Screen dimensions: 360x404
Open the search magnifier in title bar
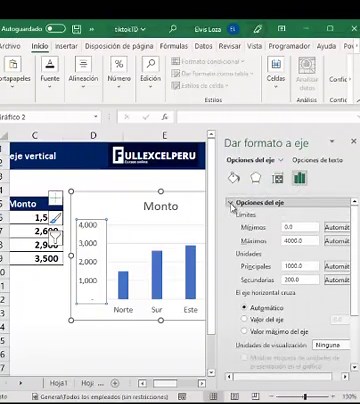[x=173, y=29]
